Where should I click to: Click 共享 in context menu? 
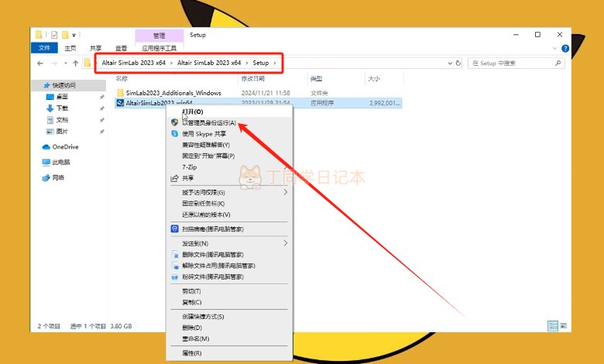point(188,178)
